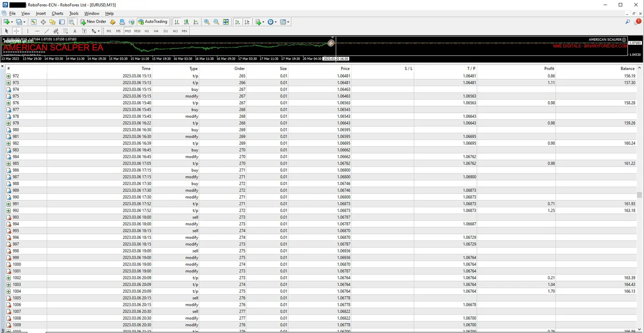Click the T / P column header

(x=471, y=68)
